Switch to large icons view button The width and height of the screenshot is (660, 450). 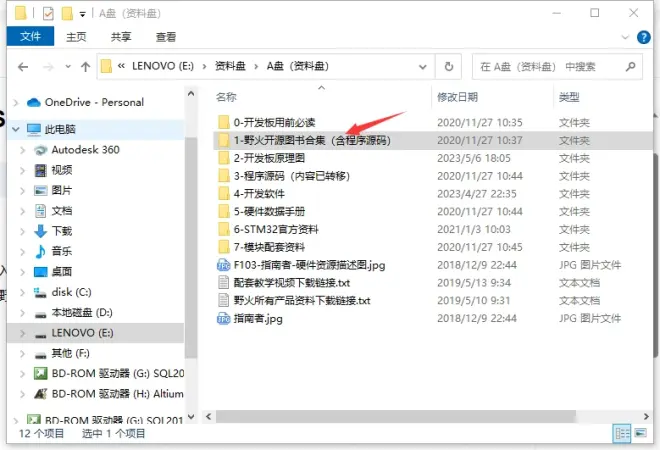pos(641,433)
